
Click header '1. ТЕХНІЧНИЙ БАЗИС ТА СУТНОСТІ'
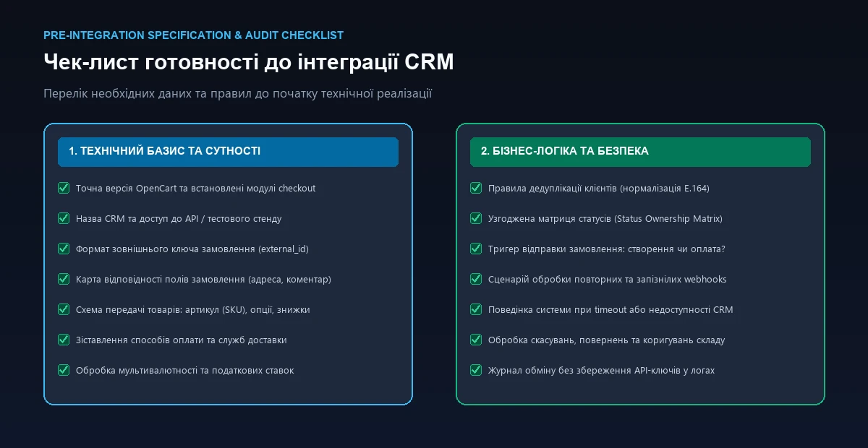[x=228, y=152]
